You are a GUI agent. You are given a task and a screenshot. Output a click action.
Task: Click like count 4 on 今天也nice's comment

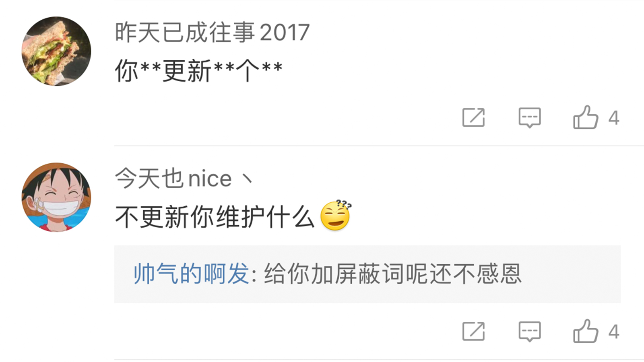[x=614, y=332]
